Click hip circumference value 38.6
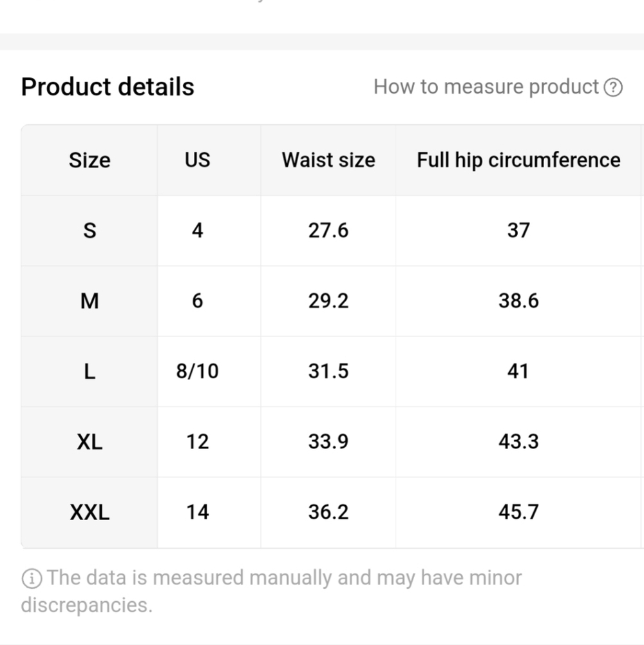Viewport: 644px width, 645px height. coord(518,301)
